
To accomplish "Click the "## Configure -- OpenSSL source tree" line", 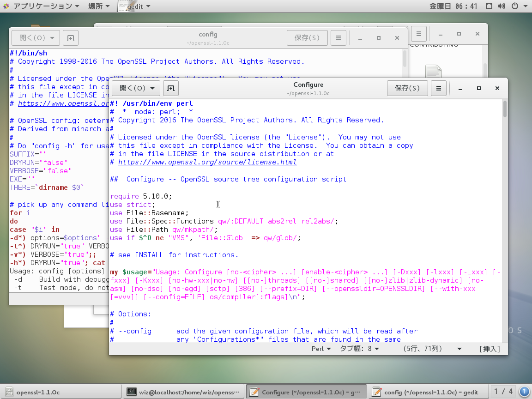I will pos(228,179).
